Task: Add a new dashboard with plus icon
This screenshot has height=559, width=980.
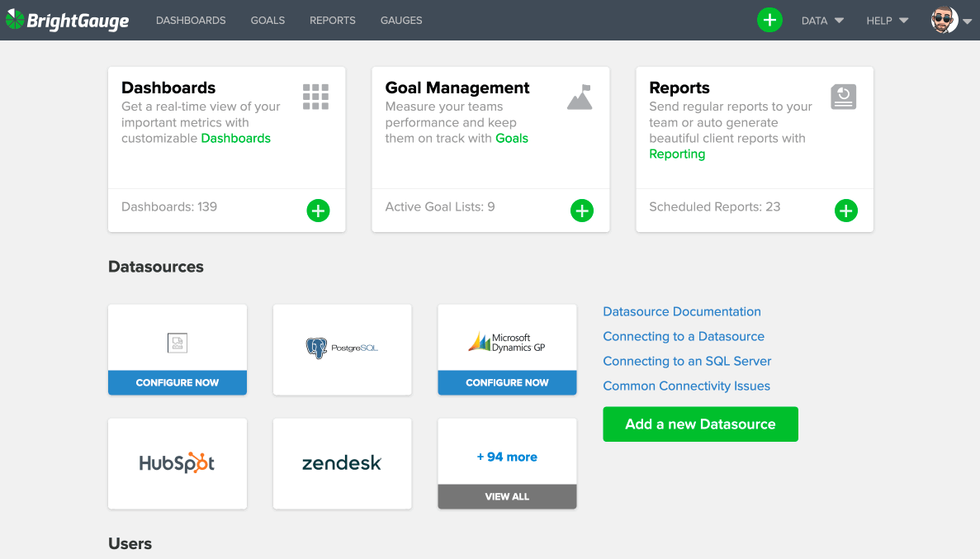Action: [x=318, y=211]
